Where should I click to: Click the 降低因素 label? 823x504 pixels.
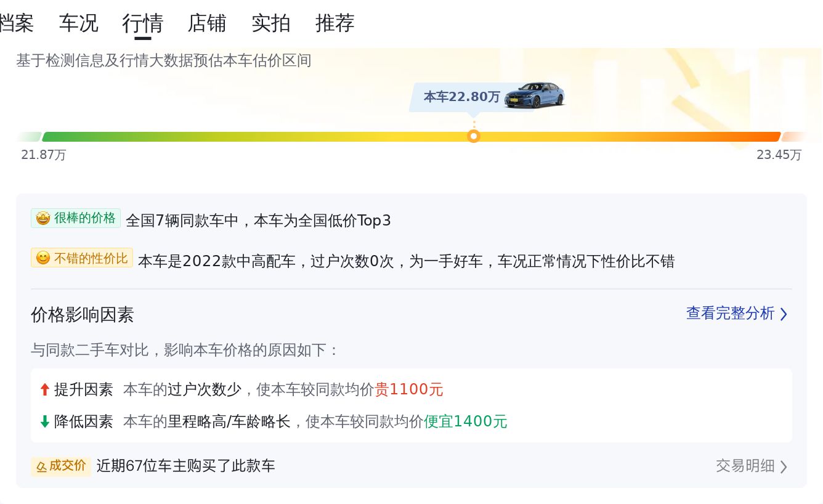pyautogui.click(x=84, y=421)
